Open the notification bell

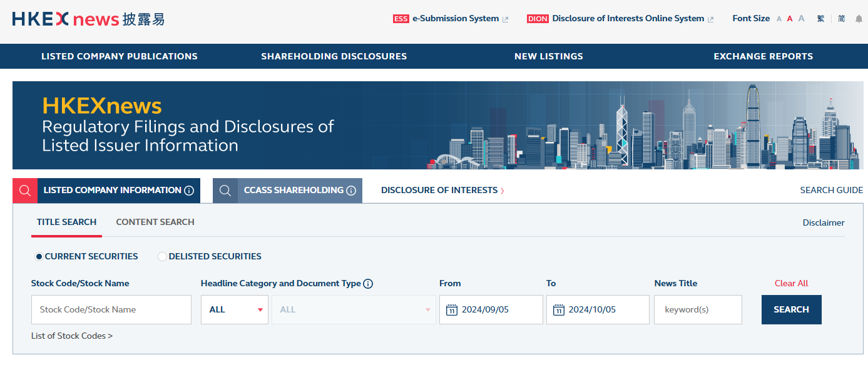point(859,19)
